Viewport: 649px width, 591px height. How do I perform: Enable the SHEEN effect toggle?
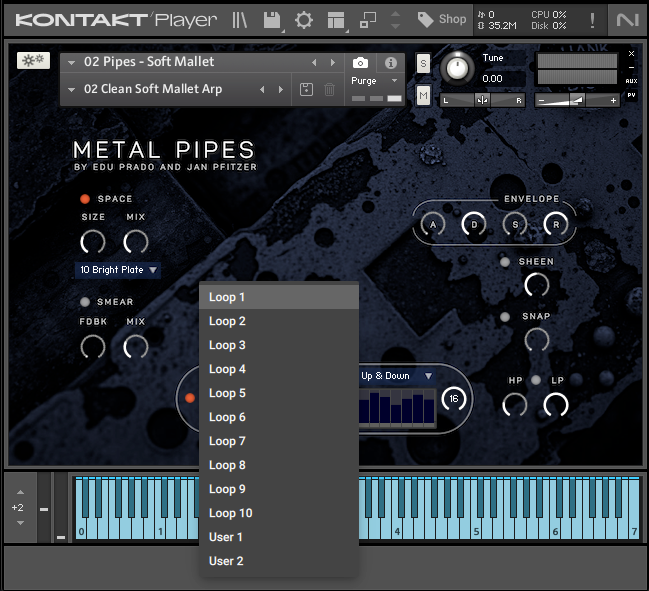[505, 262]
